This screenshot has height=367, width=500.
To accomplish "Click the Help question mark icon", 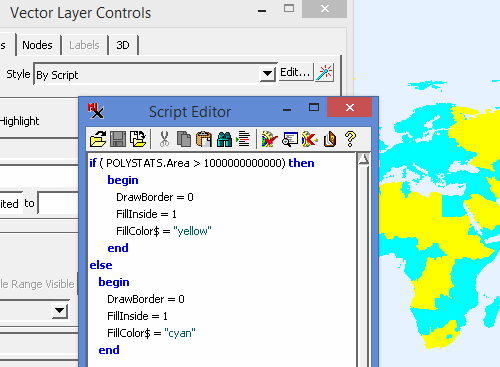I will (350, 139).
